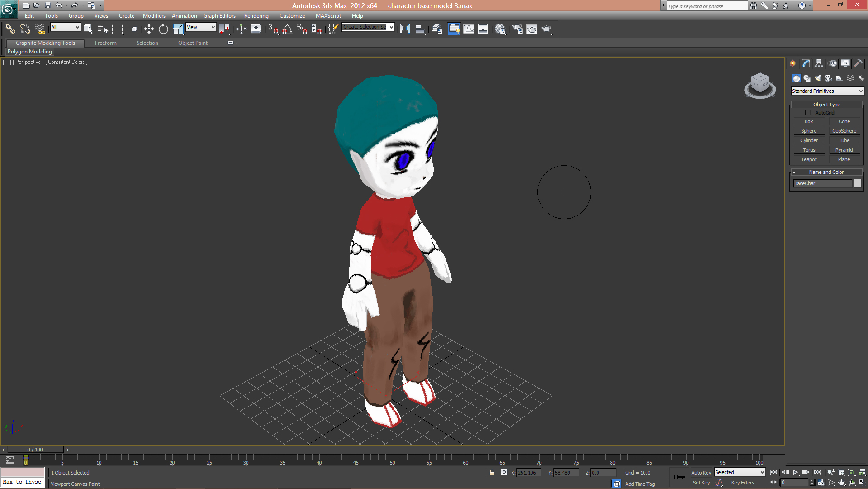Open Standard Primitives category dropdown

[x=827, y=91]
